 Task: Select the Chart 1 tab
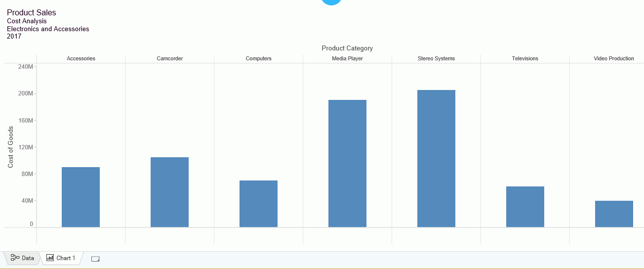pos(61,258)
